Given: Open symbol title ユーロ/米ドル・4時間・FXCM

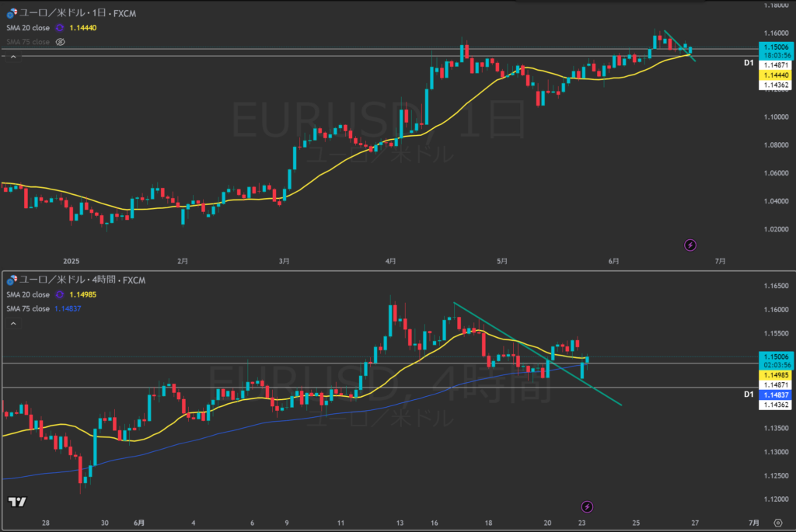Looking at the screenshot, I should tap(82, 280).
